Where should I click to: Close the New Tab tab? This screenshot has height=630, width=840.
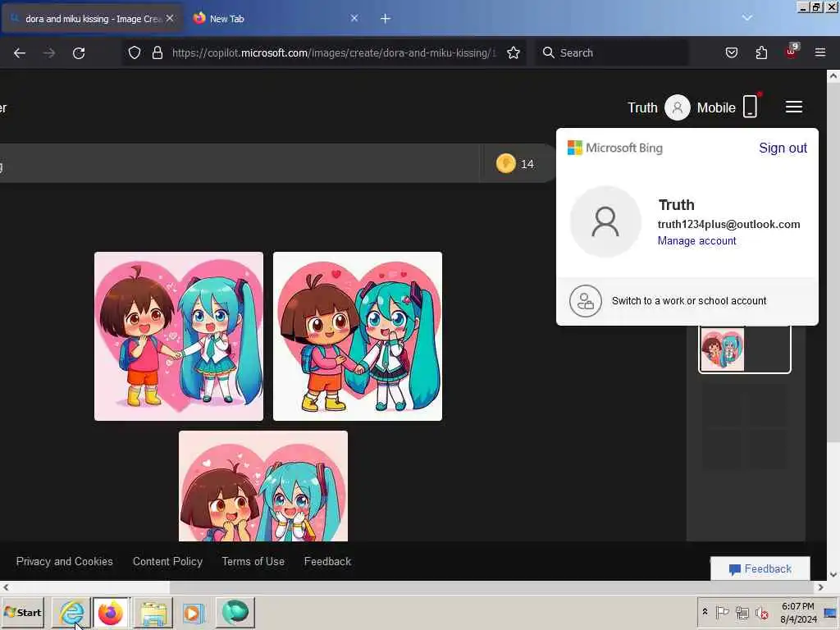(354, 18)
